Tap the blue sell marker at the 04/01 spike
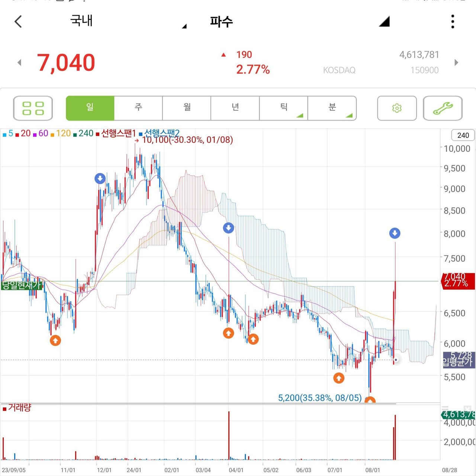This screenshot has width=476, height=476. (x=228, y=228)
